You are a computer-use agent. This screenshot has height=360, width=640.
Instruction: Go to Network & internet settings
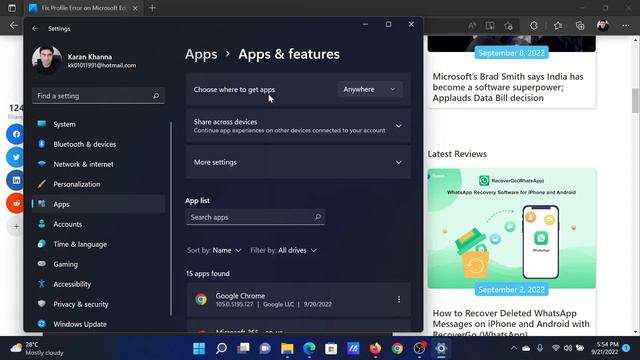click(x=98, y=164)
